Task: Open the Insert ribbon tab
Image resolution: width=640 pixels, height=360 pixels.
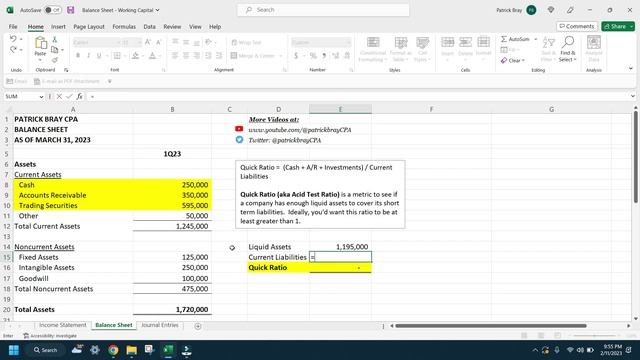Action: click(58, 27)
